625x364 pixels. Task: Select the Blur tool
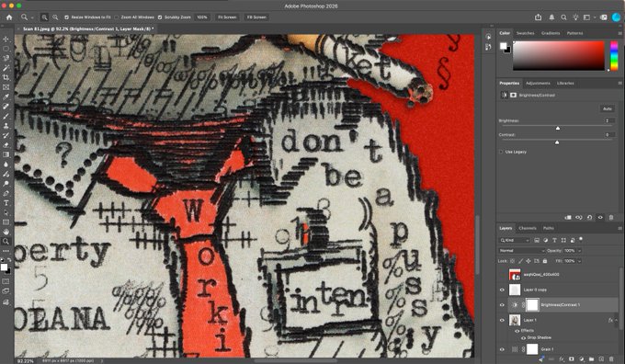(x=6, y=165)
